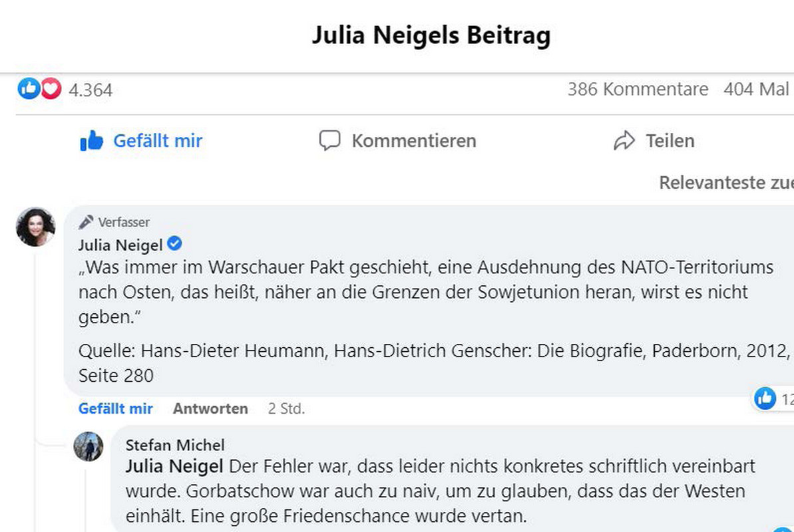Click the Kommentieren speech bubble icon
Screen dimensions: 794x532
[x=329, y=140]
